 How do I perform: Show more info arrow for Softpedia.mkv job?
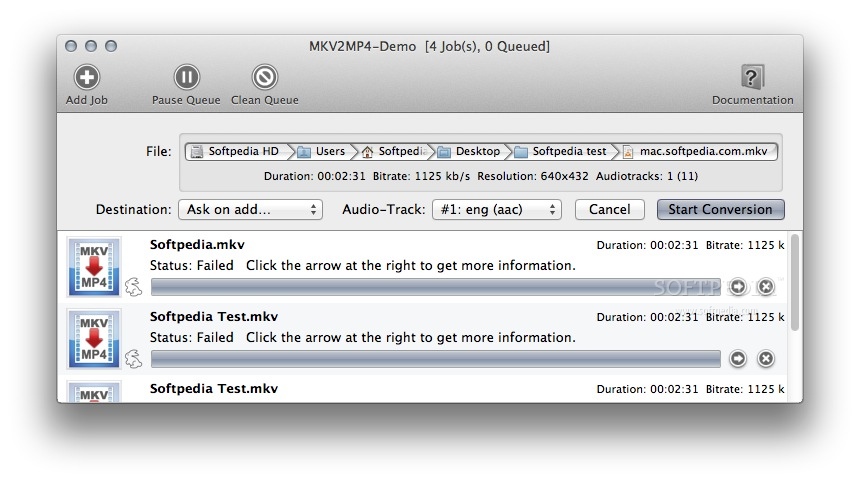point(738,286)
